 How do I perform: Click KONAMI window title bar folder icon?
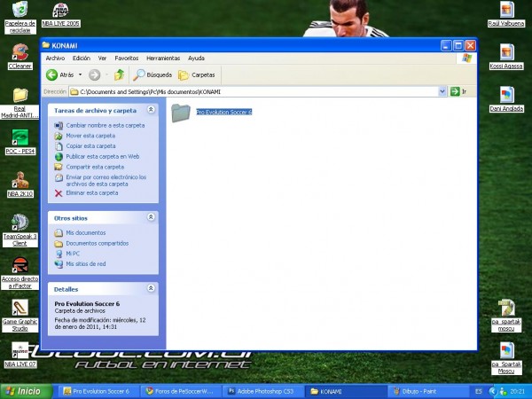tap(46, 45)
